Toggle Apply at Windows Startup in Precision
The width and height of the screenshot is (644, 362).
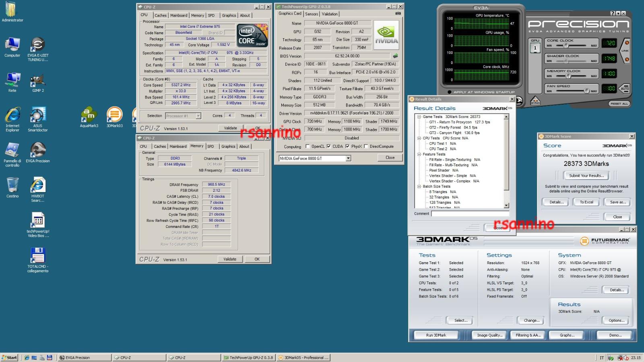[x=450, y=92]
